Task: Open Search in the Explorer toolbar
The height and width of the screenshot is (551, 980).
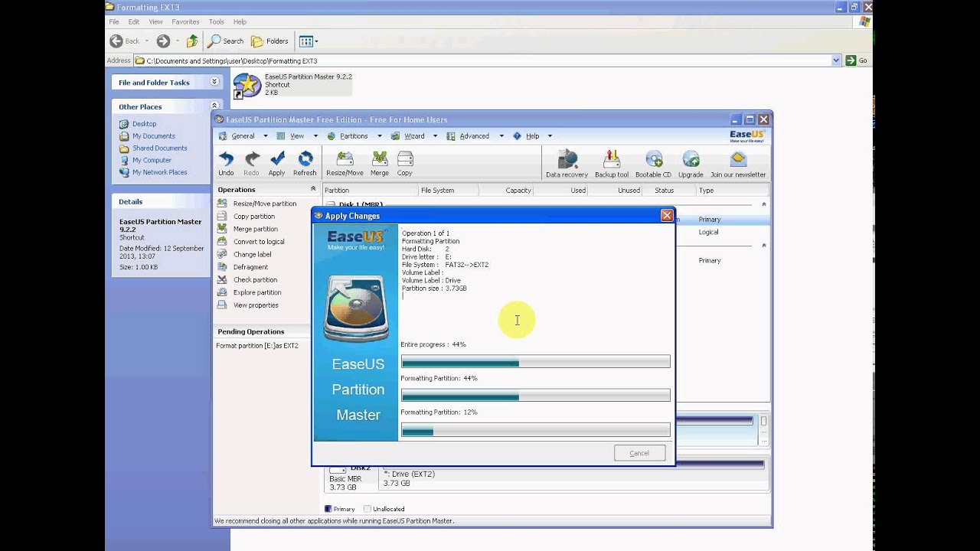Action: tap(226, 41)
